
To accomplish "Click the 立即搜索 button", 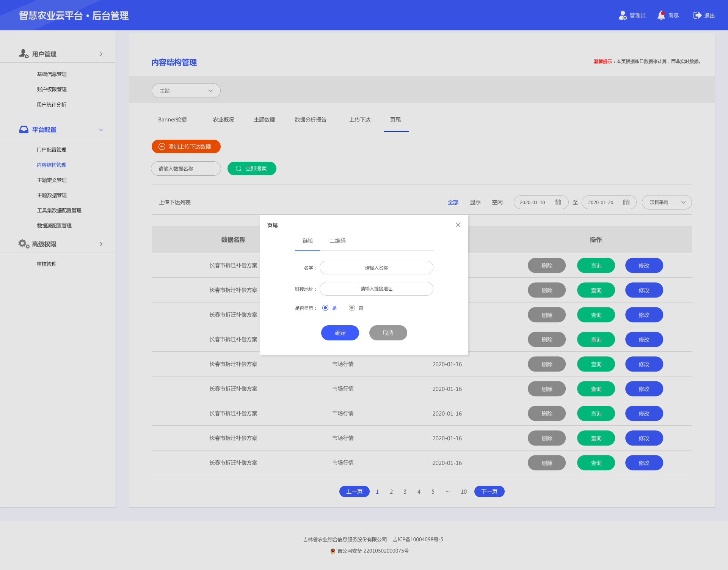I will [x=252, y=168].
